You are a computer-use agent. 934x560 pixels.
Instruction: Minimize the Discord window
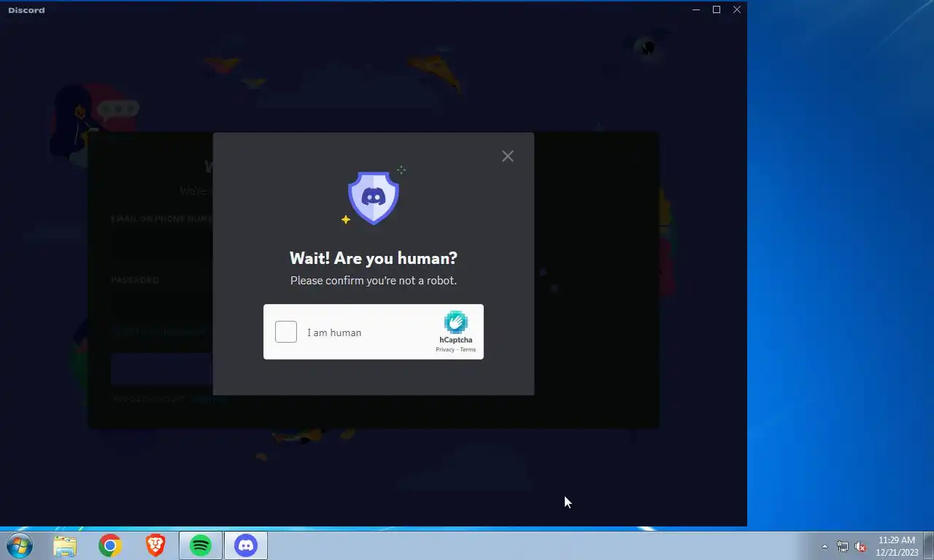[x=696, y=9]
